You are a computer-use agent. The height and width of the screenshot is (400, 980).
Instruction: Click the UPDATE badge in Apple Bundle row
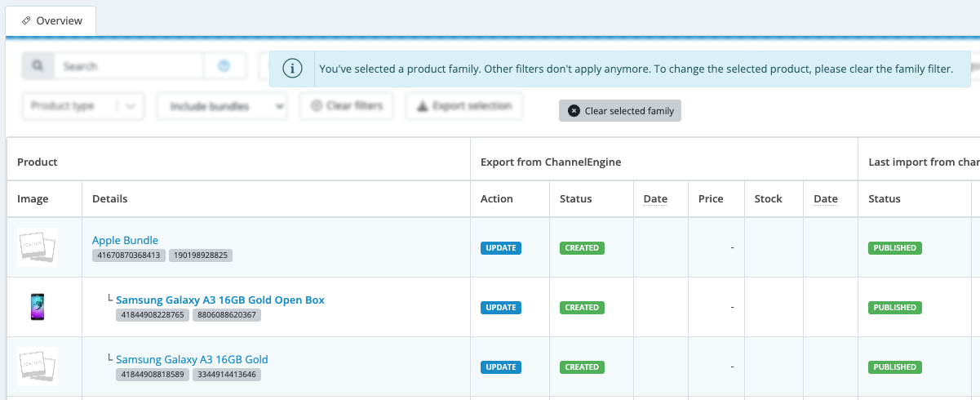501,248
